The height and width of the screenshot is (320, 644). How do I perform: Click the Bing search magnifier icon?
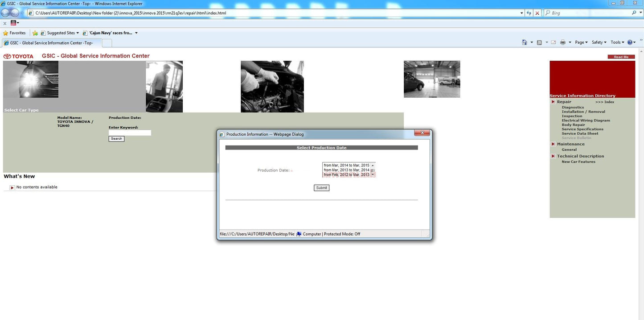(x=634, y=13)
